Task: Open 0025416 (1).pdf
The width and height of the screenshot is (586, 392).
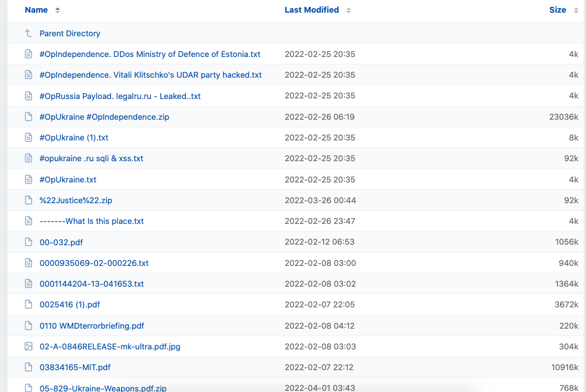Action: pyautogui.click(x=70, y=305)
